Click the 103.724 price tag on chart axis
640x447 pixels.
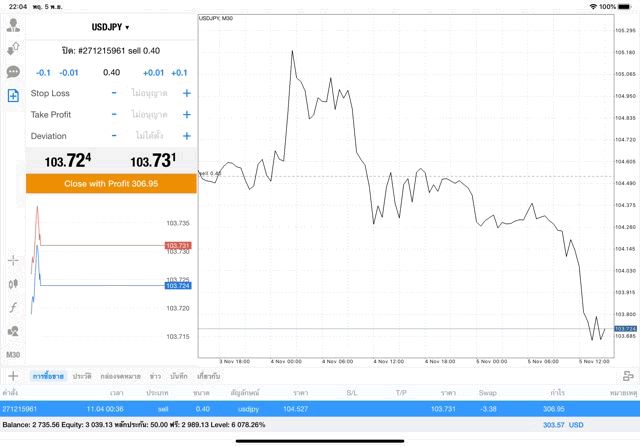click(625, 329)
